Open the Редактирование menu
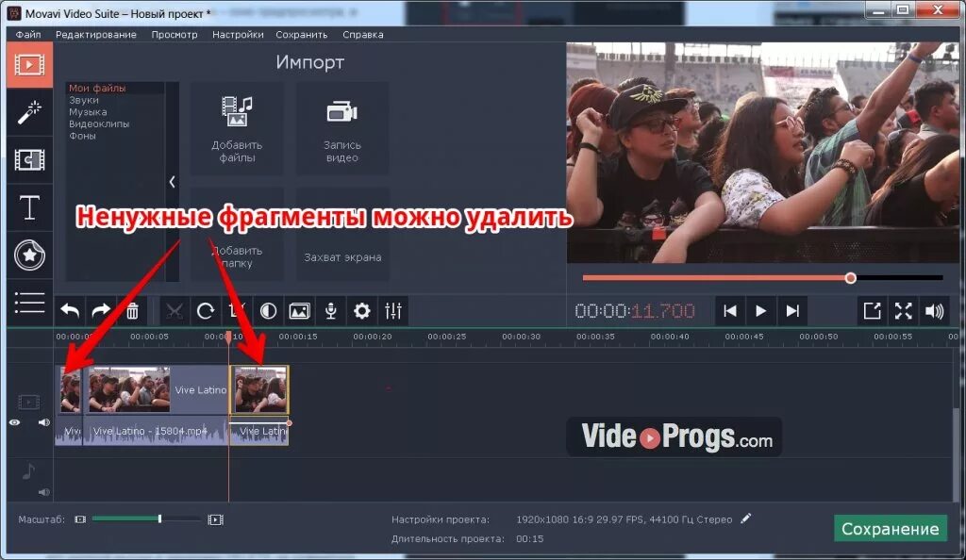The image size is (966, 560). (x=96, y=35)
